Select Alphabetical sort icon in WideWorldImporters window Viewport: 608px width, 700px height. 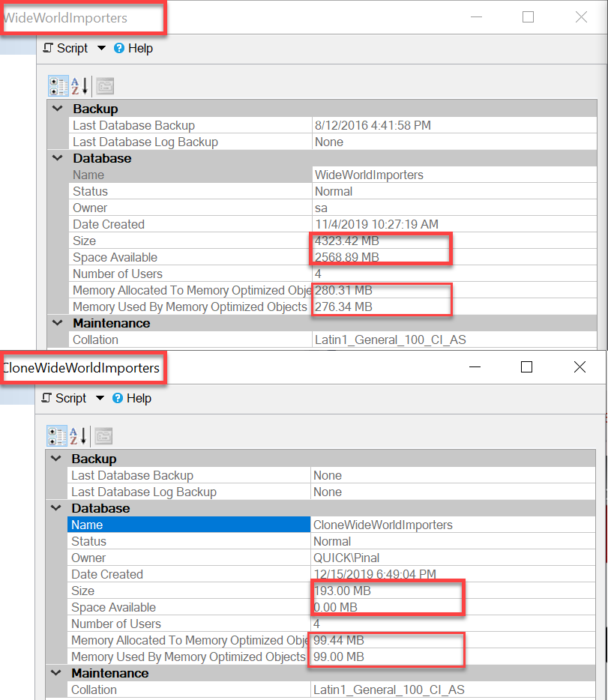[x=79, y=87]
